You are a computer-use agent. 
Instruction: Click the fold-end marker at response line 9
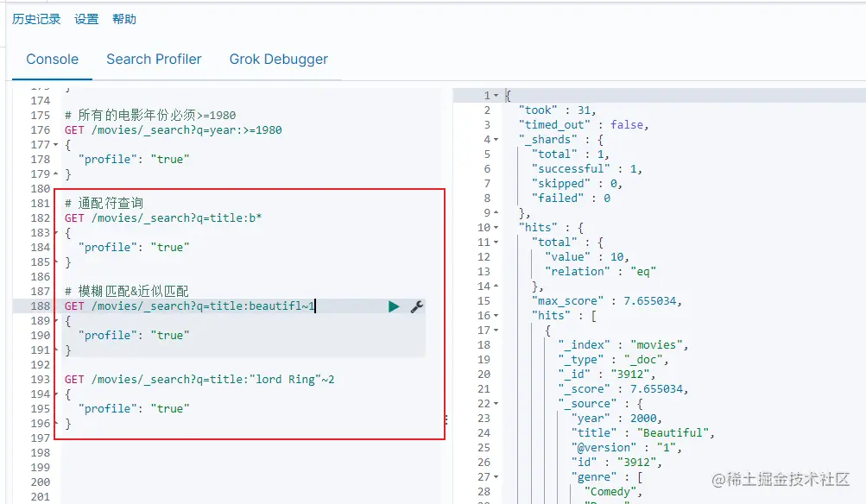tap(496, 212)
